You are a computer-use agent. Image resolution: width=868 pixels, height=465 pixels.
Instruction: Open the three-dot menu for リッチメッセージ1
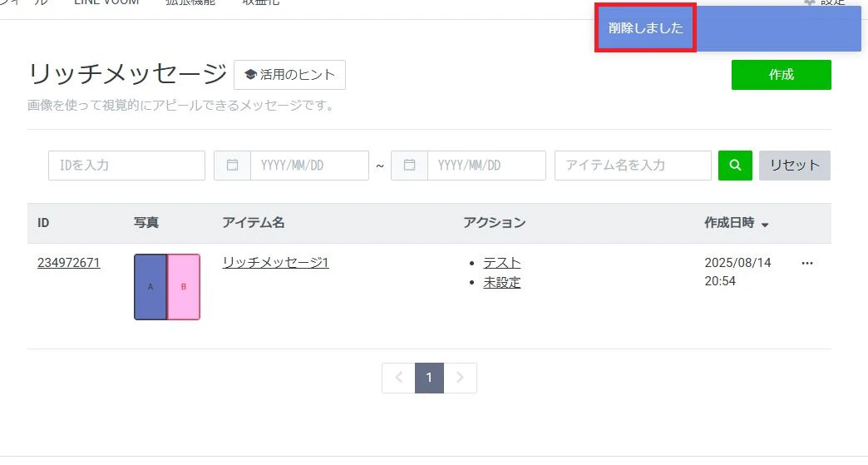click(x=807, y=264)
